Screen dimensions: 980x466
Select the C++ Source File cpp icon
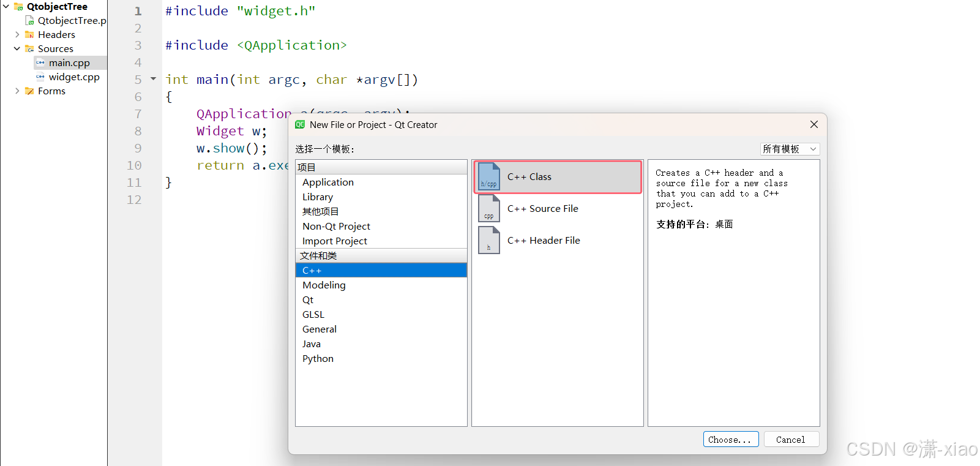click(489, 209)
